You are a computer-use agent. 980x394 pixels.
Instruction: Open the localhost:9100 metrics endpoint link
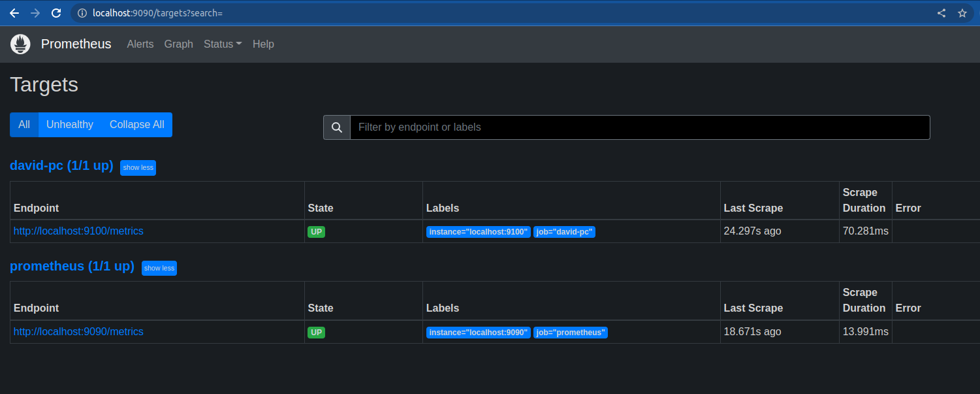pyautogui.click(x=78, y=231)
